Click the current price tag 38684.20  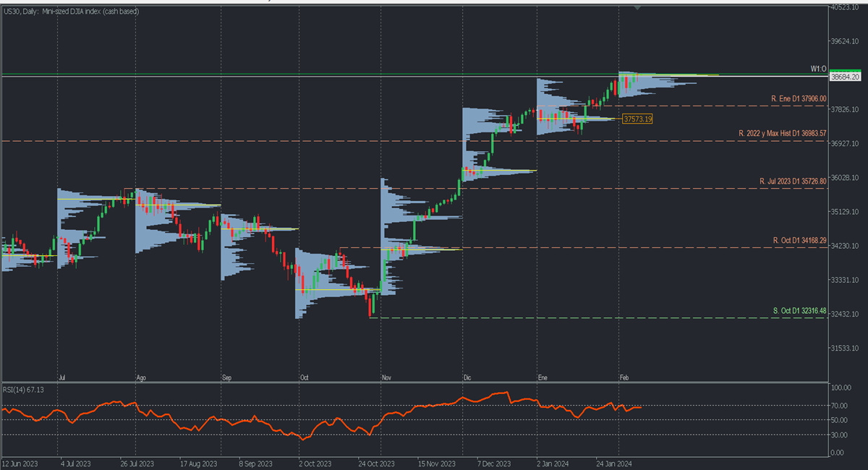click(x=845, y=77)
